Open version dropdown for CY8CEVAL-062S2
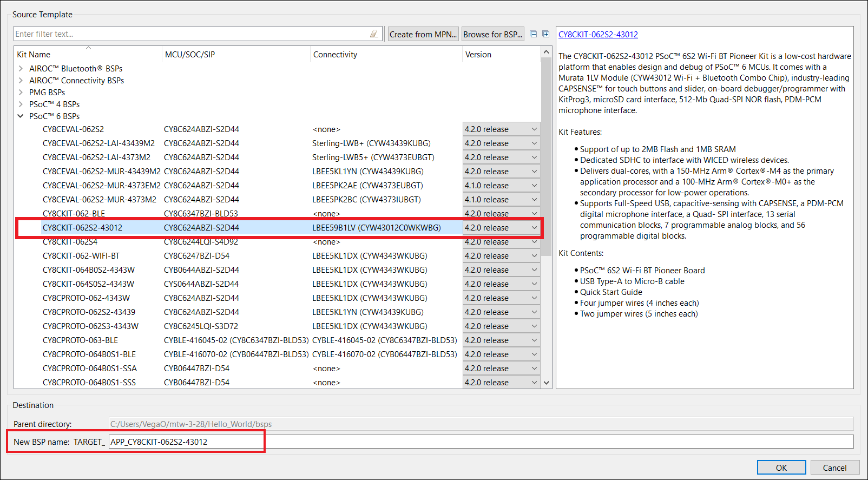 501,129
